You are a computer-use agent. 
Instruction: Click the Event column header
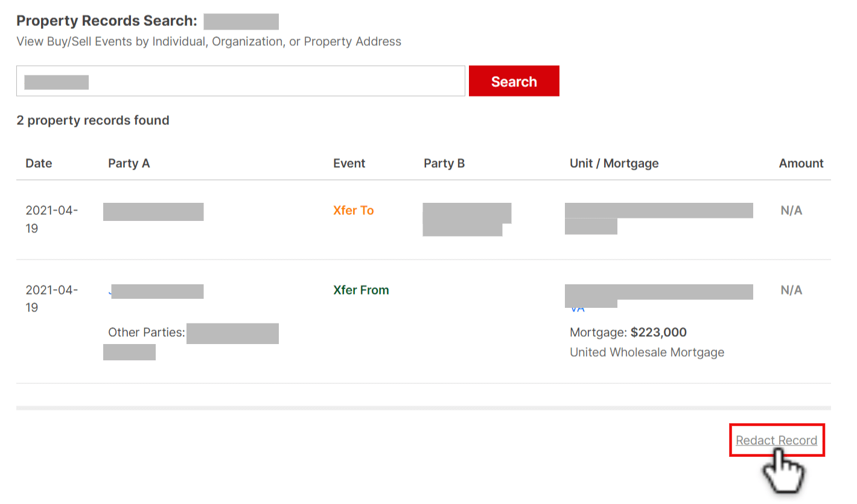[349, 163]
